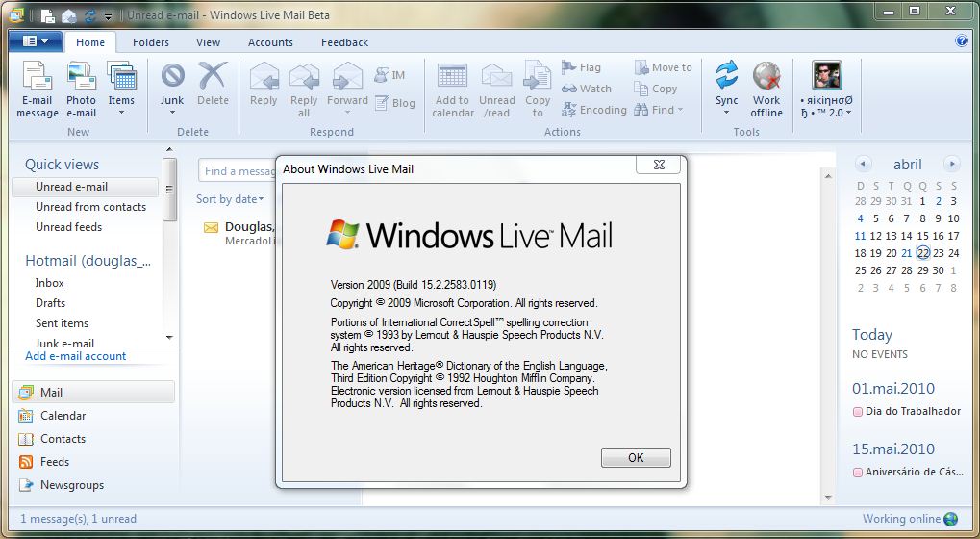Open the Aniversário de Cás... event
This screenshot has width=980, height=539.
click(x=908, y=472)
